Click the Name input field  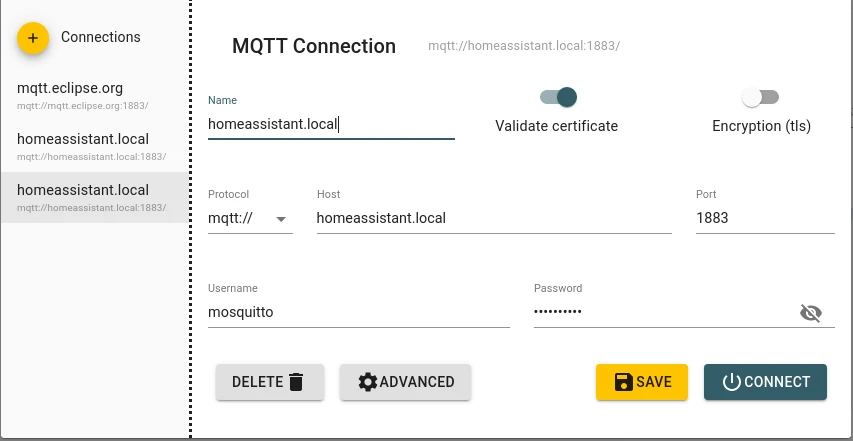tap(331, 125)
